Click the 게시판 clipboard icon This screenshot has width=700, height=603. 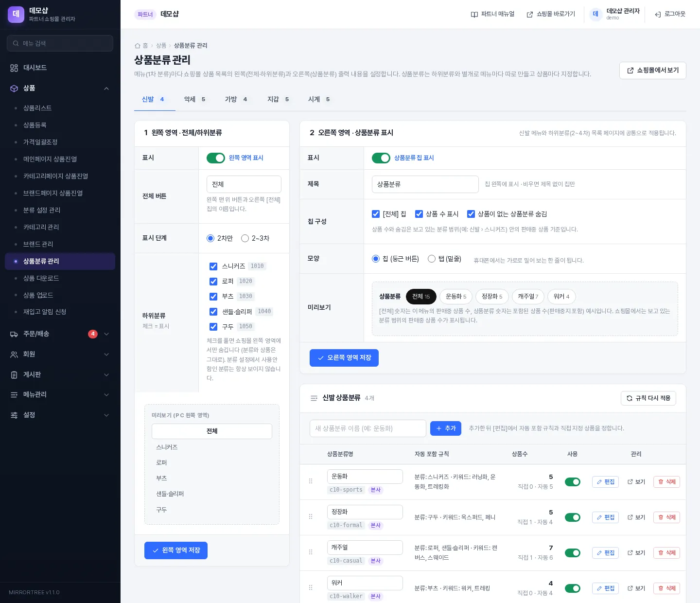14,375
